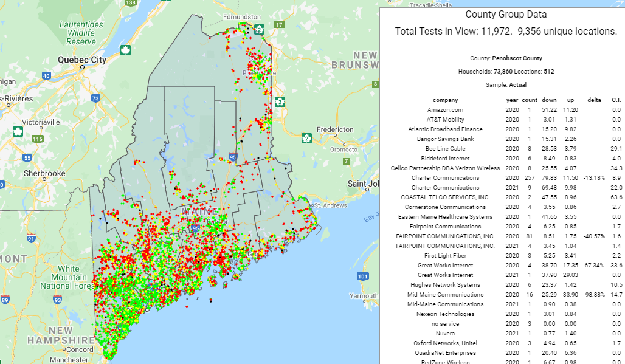Viewport: 625px width, 364px height.
Task: Select the St. Andrews map label
Action: click(x=331, y=205)
